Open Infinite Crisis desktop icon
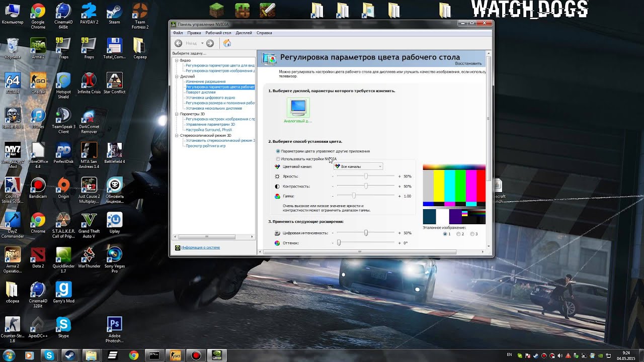 [89, 83]
